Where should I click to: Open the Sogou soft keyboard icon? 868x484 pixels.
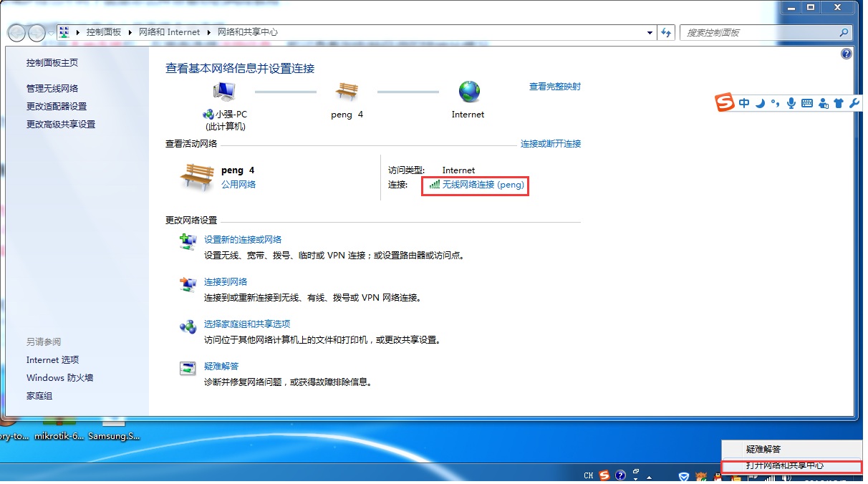pos(807,103)
